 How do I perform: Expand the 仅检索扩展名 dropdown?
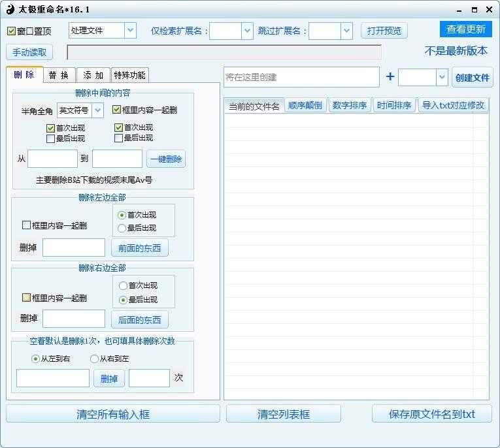coord(247,31)
